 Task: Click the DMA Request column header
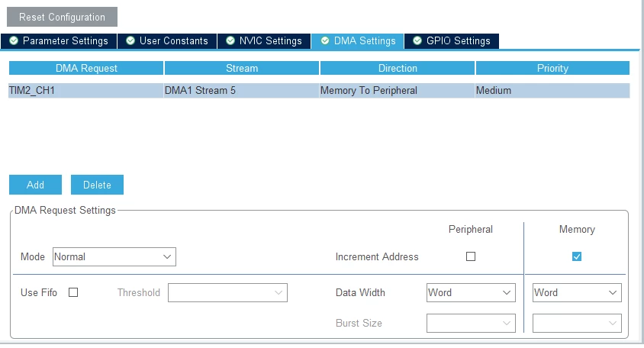click(x=86, y=68)
